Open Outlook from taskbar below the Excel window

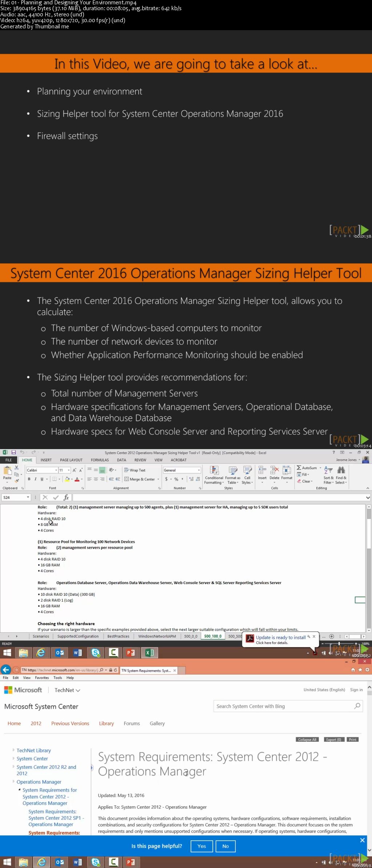click(60, 653)
